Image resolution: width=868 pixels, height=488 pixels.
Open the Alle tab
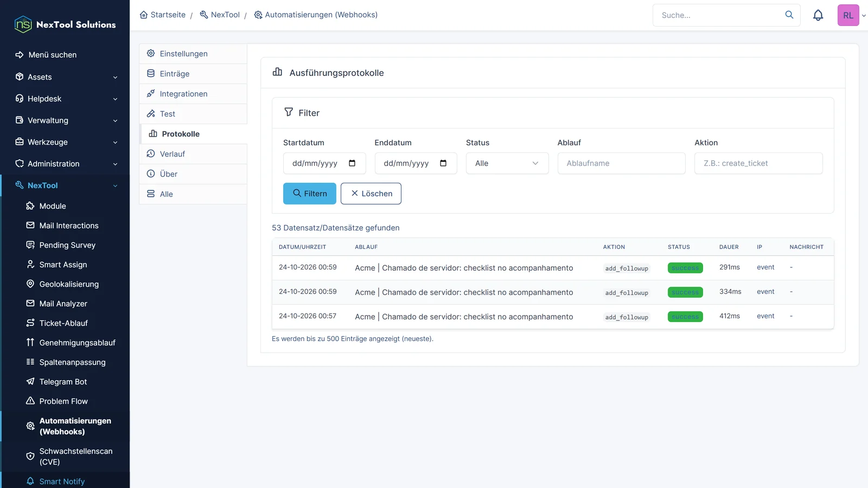click(193, 194)
